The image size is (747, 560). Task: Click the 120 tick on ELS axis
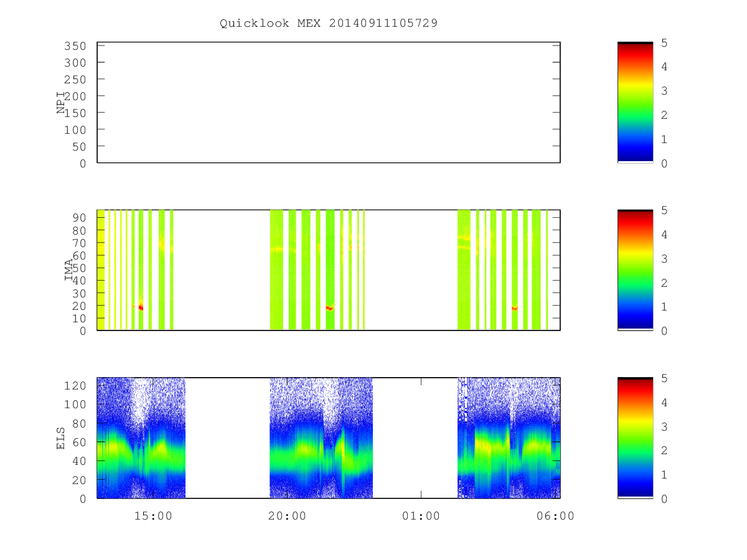(x=75, y=385)
